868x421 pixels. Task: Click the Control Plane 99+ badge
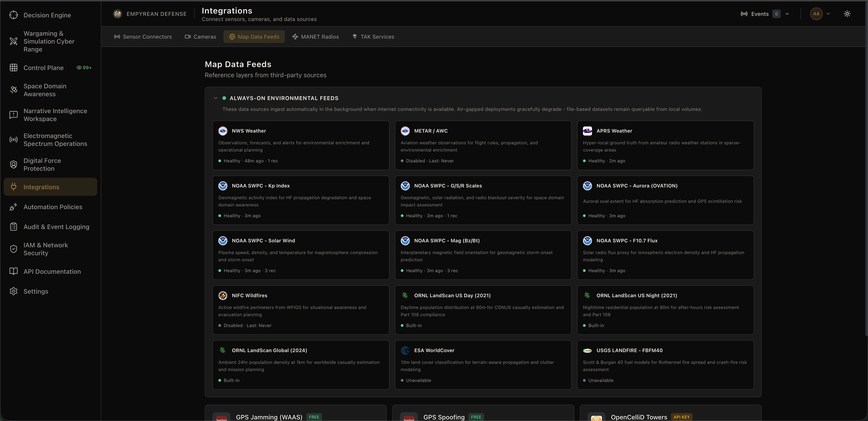[x=84, y=68]
